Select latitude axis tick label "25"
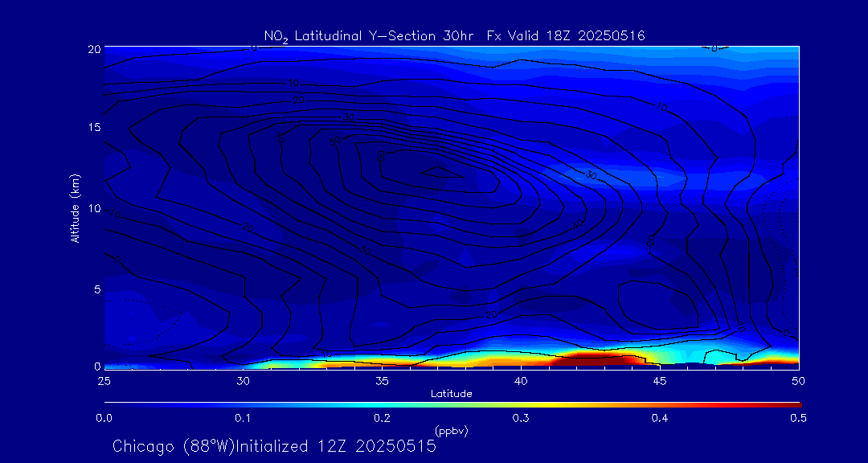Image resolution: width=868 pixels, height=463 pixels. (104, 381)
